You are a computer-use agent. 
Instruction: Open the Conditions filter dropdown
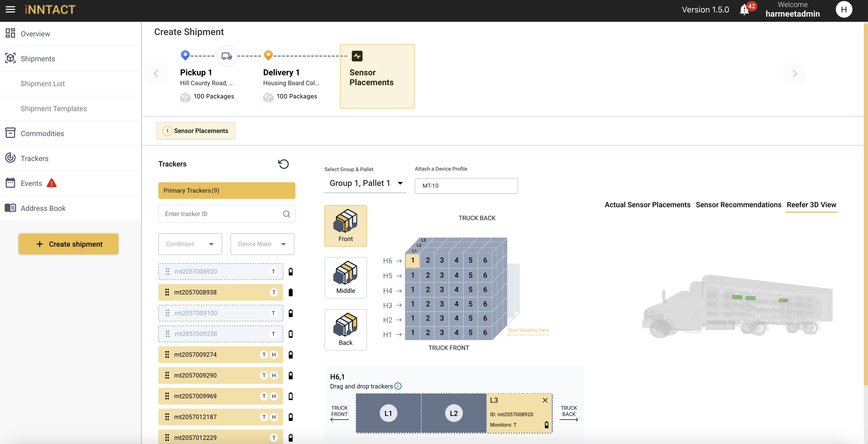(190, 244)
